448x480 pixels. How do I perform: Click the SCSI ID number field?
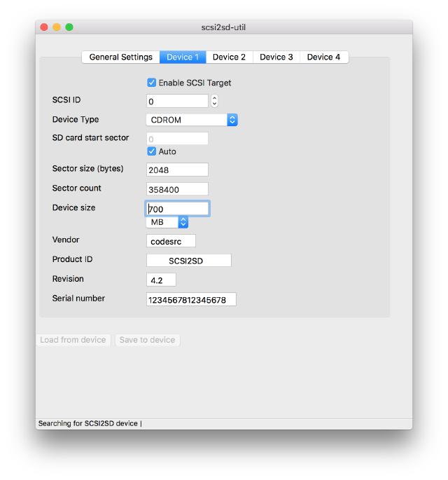[177, 101]
